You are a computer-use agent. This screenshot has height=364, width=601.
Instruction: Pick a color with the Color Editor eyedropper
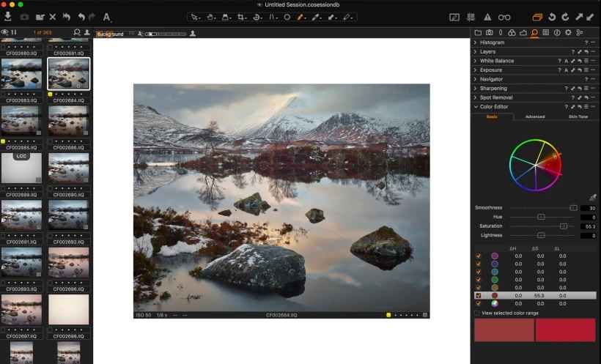592,197
